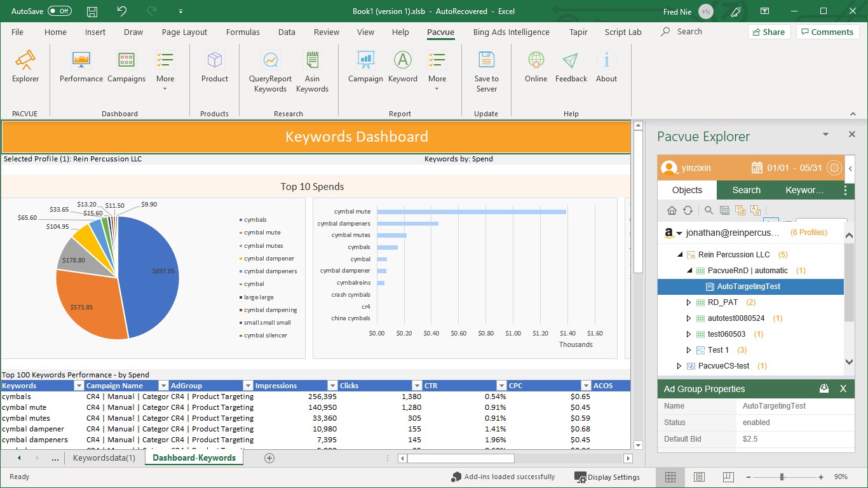The image size is (868, 488).
Task: Switch to the Script Lab tab
Action: coord(623,32)
